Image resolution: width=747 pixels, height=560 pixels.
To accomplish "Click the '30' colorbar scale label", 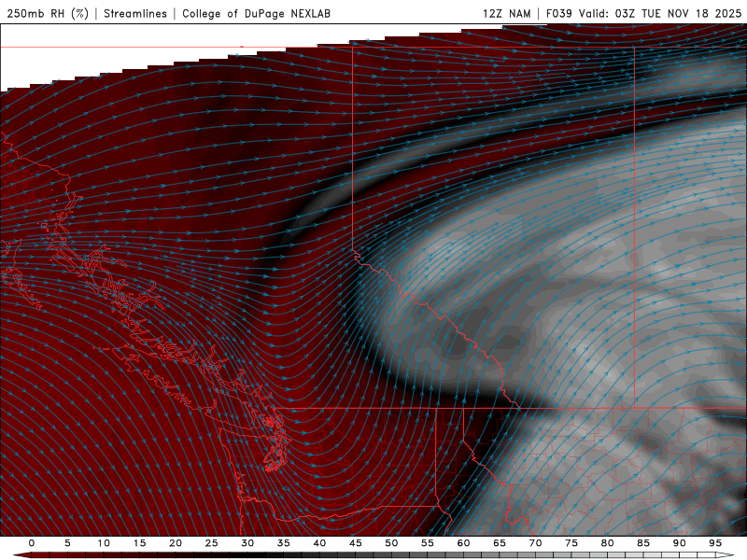I will [x=247, y=543].
